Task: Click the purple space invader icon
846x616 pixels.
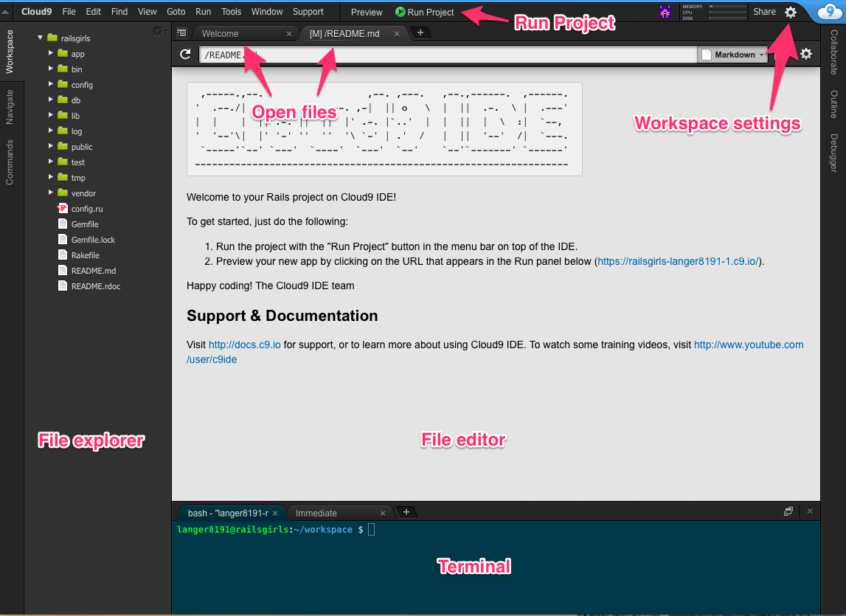Action: [x=665, y=12]
